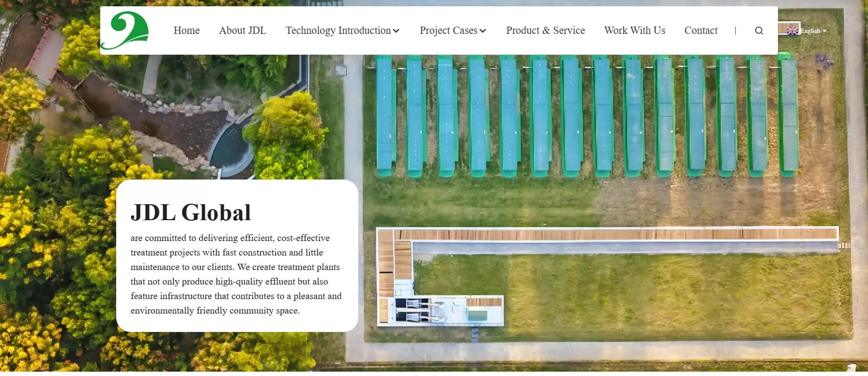Go to the Contact page
868x376 pixels.
[701, 30]
